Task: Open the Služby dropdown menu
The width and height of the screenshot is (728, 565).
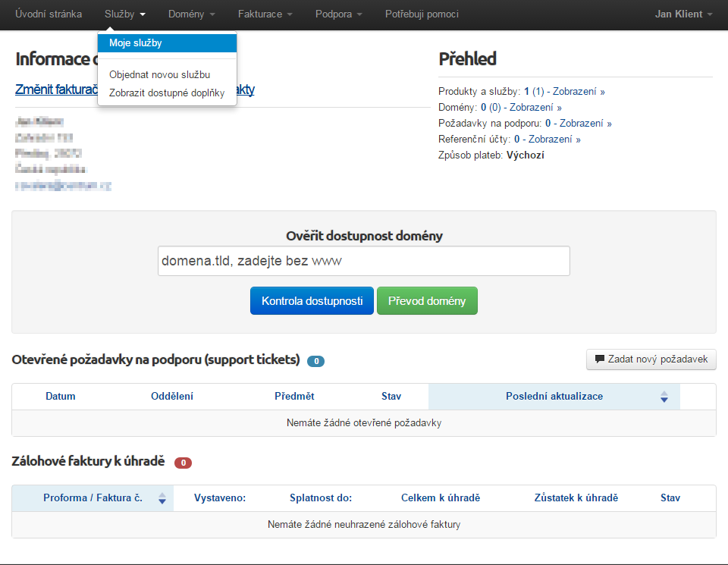Action: click(x=125, y=14)
